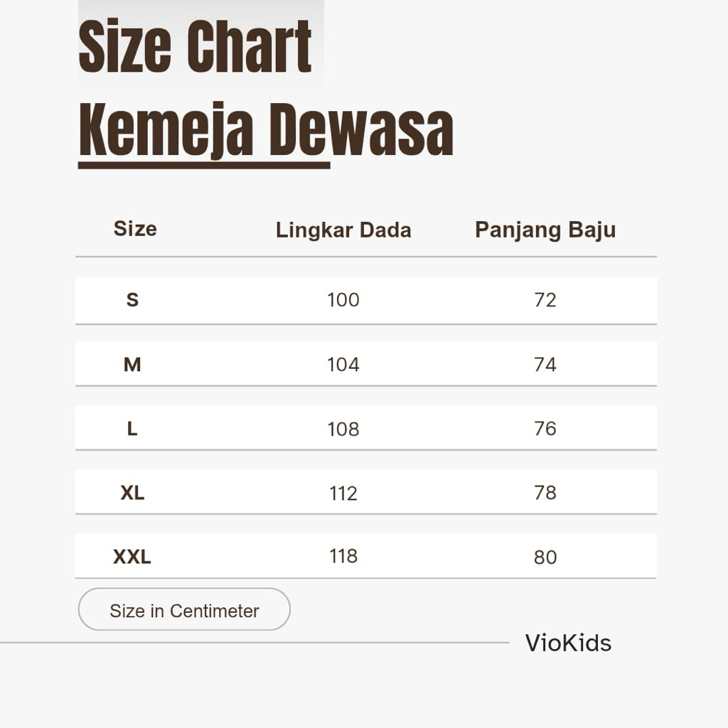Select the Panjang Baju column header
The image size is (728, 728).
545,230
